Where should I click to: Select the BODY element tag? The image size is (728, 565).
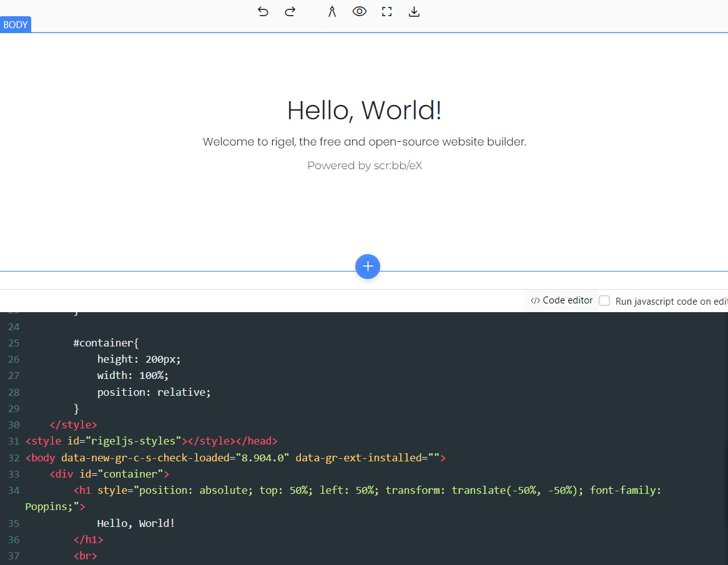tap(16, 24)
